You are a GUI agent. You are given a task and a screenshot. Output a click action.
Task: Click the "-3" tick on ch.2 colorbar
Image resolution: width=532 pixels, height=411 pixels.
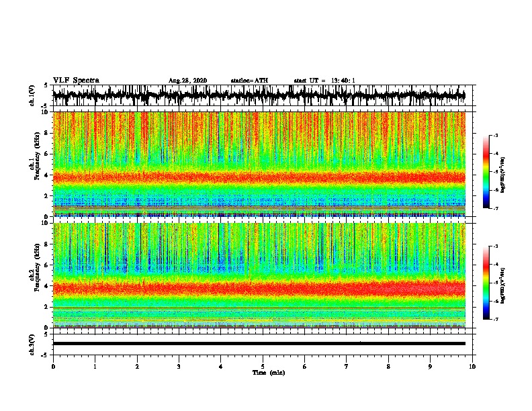click(x=495, y=246)
